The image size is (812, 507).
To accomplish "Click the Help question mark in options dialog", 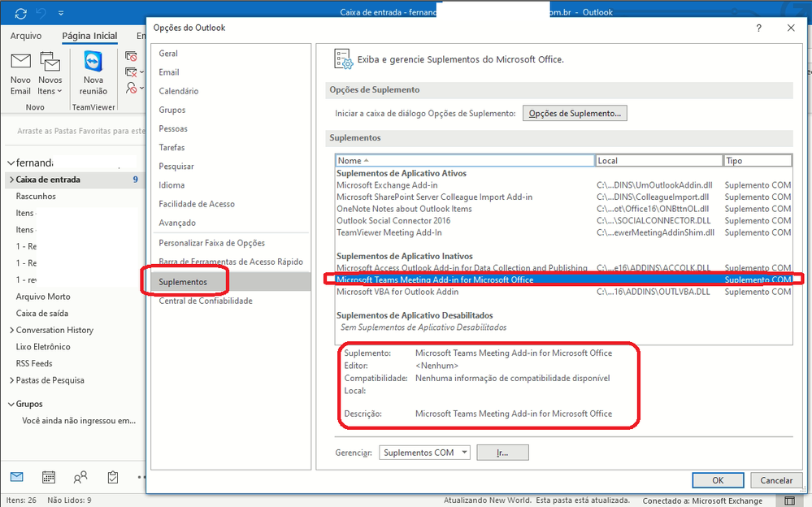I will tap(758, 28).
